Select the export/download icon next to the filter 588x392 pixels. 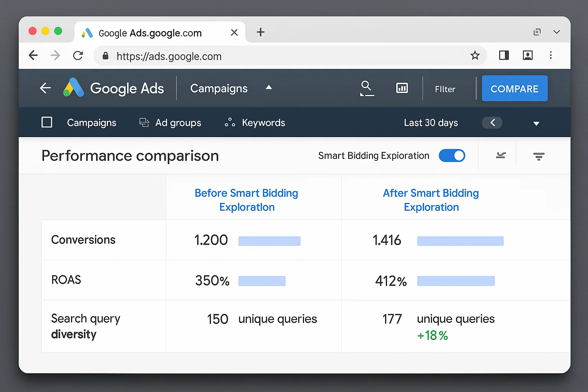(500, 155)
